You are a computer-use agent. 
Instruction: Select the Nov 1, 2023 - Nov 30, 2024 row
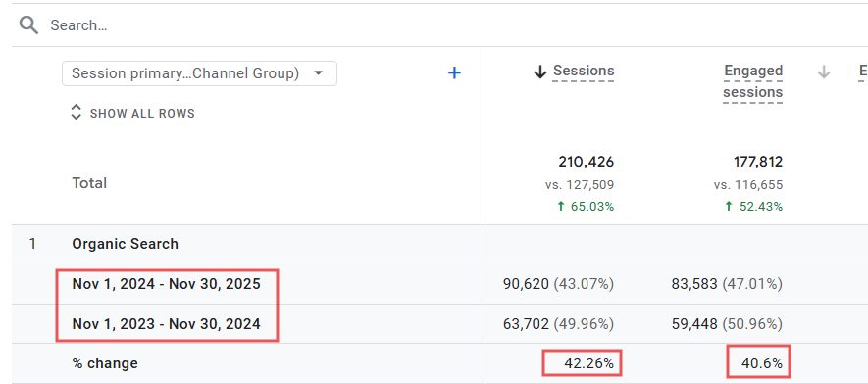pyautogui.click(x=439, y=324)
